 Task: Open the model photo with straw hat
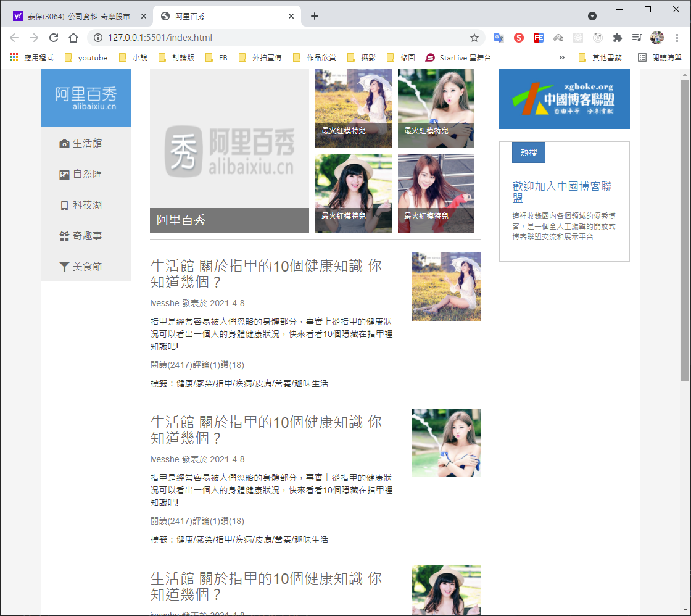pyautogui.click(x=354, y=194)
